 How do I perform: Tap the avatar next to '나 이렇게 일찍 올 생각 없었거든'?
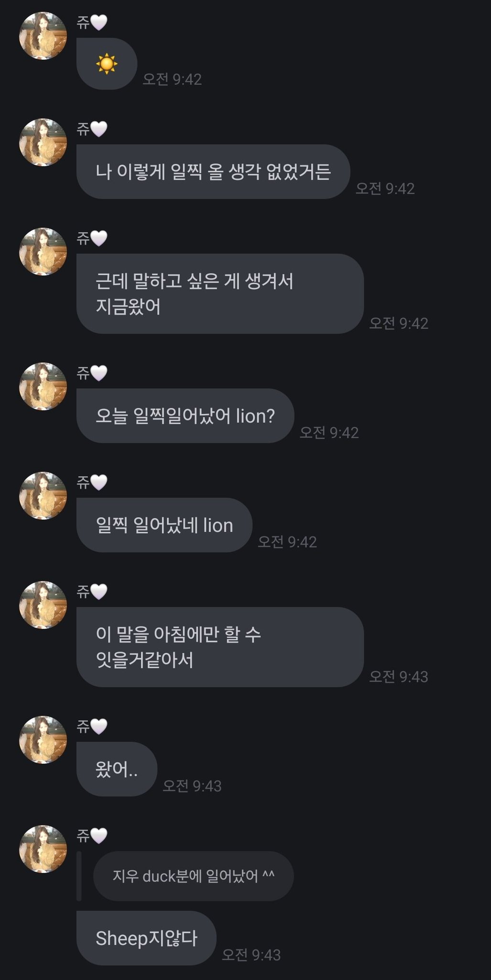click(x=43, y=142)
